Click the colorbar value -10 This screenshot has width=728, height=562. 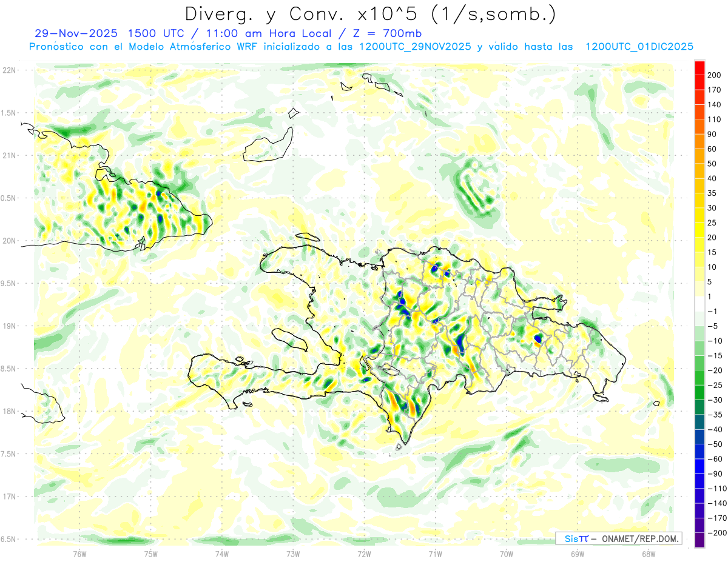pyautogui.click(x=715, y=341)
